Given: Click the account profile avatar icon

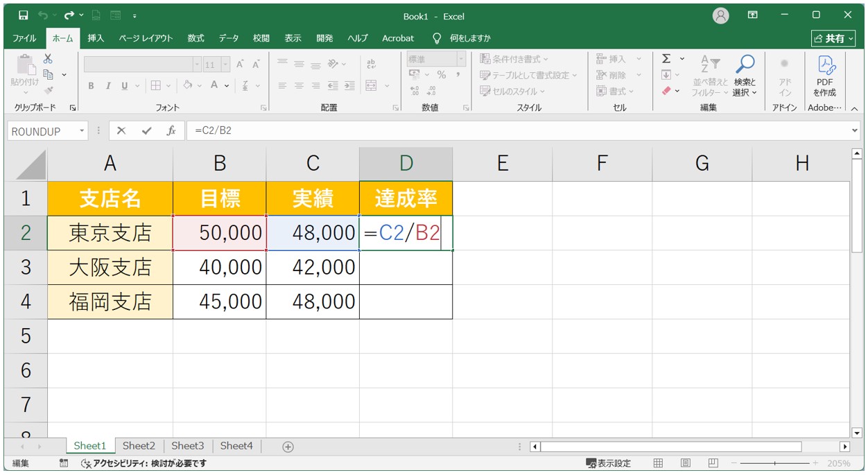Looking at the screenshot, I should pyautogui.click(x=721, y=15).
